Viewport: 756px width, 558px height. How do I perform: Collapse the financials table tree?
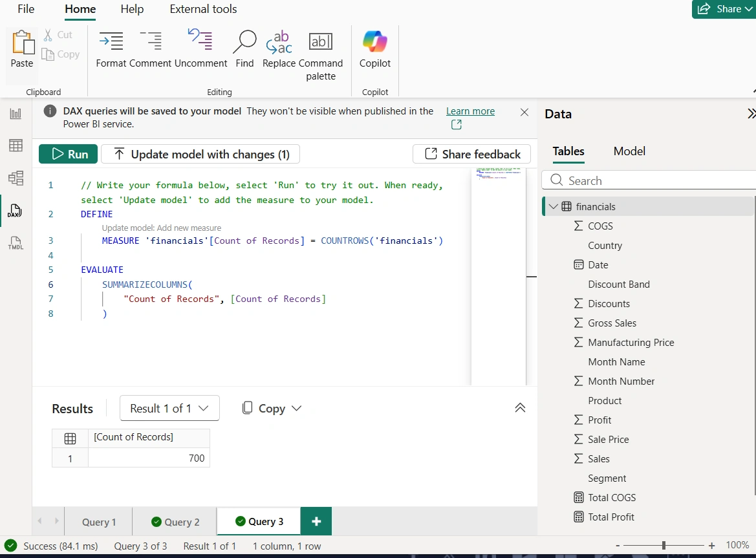click(x=554, y=207)
